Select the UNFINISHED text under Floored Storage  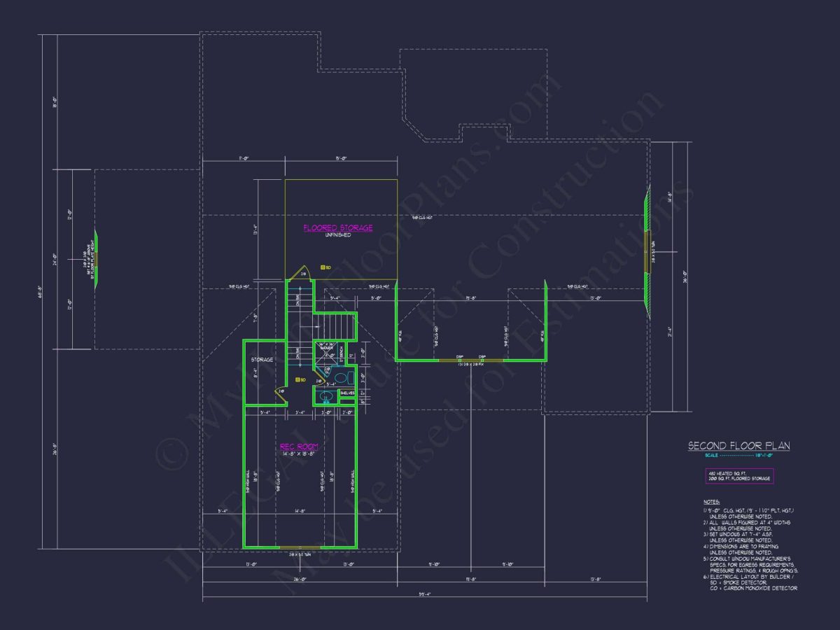(337, 235)
